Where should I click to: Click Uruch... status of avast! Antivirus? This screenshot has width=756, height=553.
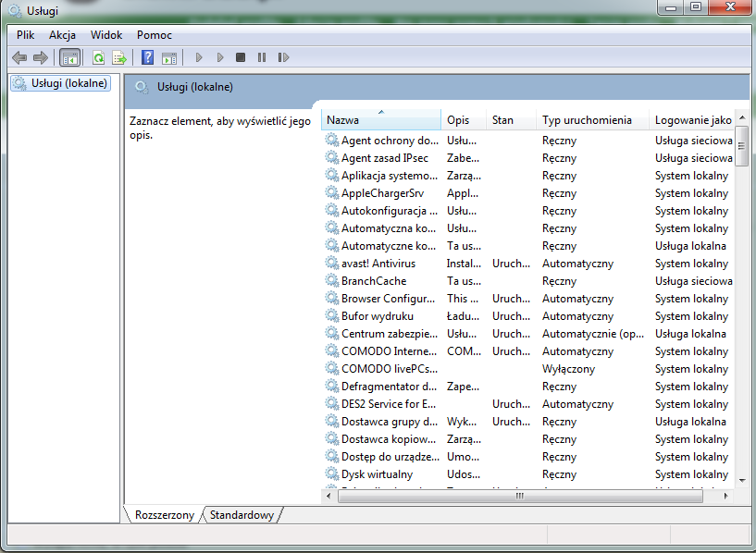[x=511, y=264]
